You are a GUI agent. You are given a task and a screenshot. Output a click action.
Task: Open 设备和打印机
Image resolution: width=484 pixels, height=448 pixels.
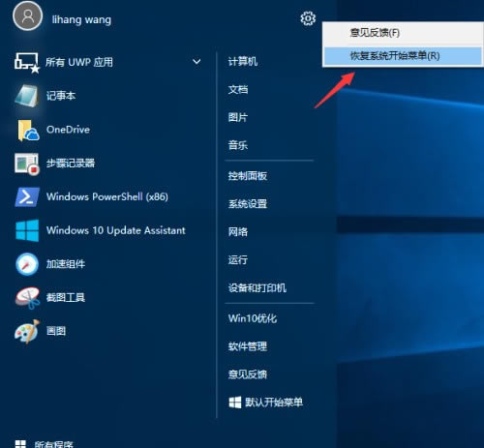(257, 287)
